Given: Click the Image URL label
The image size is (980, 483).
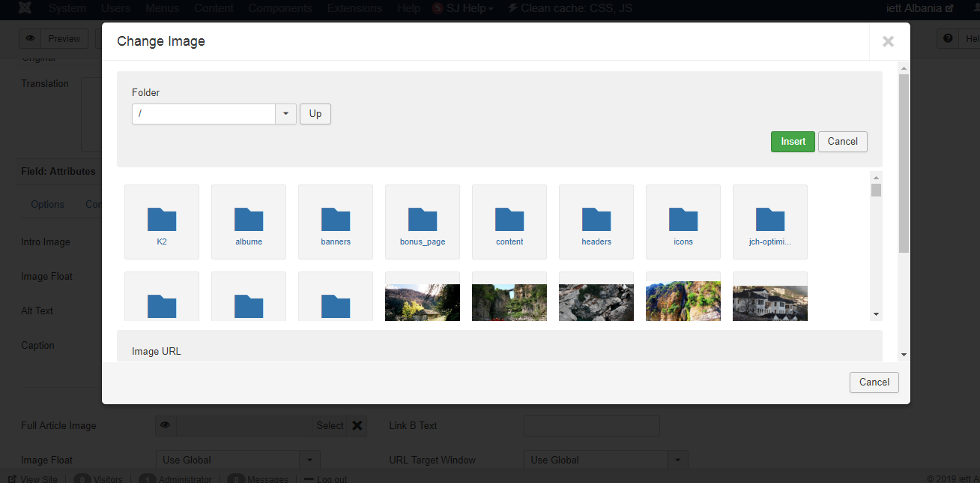Looking at the screenshot, I should pos(157,351).
